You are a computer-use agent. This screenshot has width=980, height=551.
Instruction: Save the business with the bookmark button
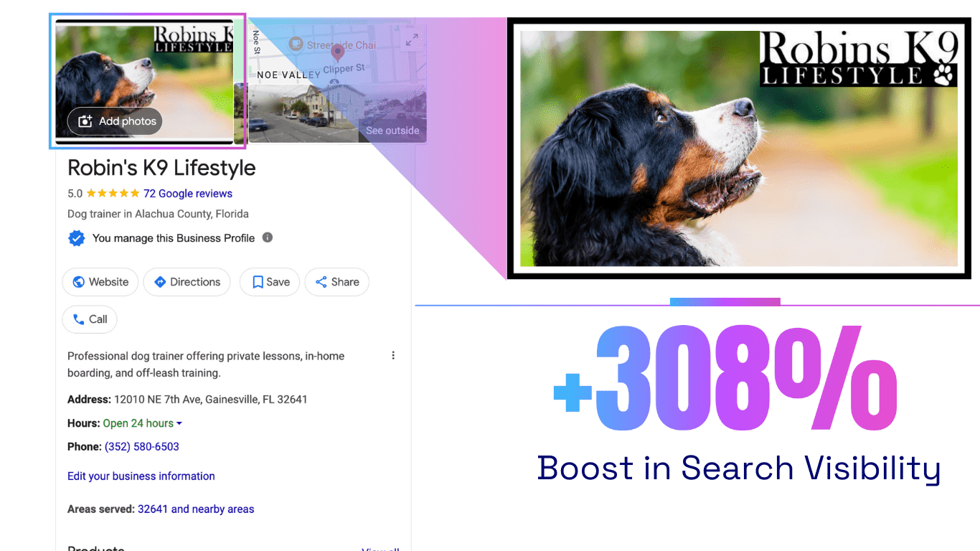270,282
